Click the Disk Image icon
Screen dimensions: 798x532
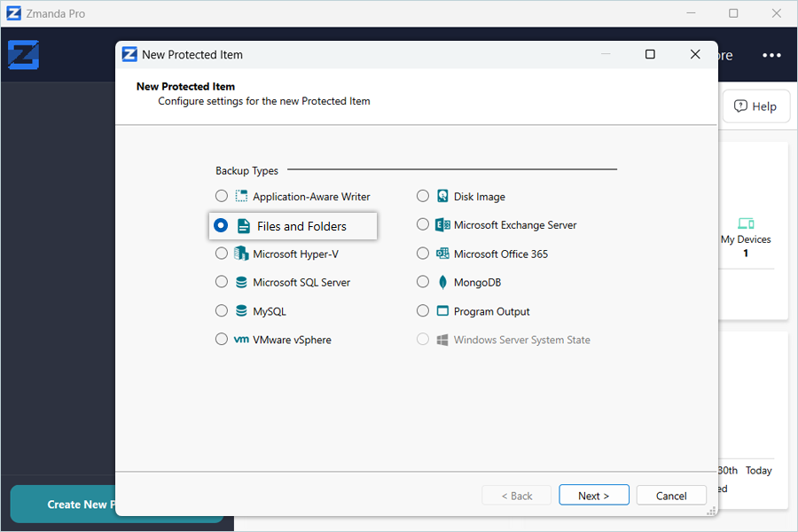point(442,197)
